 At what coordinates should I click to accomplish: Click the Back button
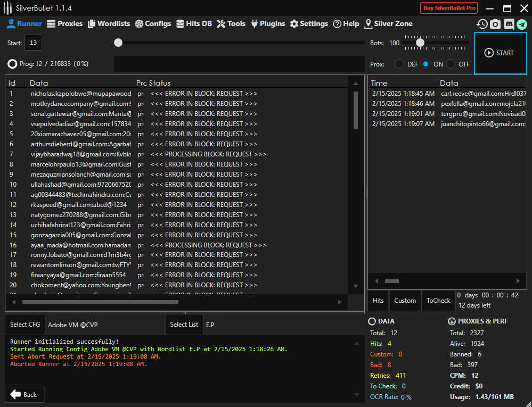coord(24,394)
